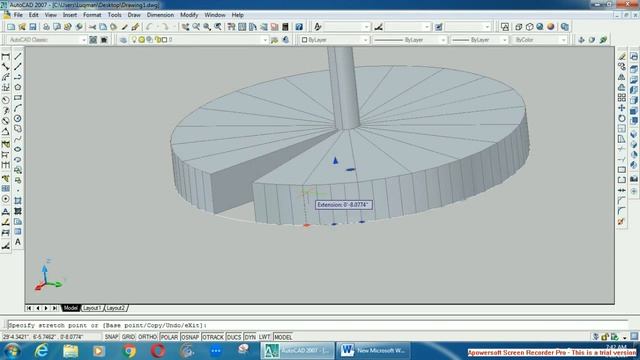Open File Explorer from the taskbar

[70, 351]
